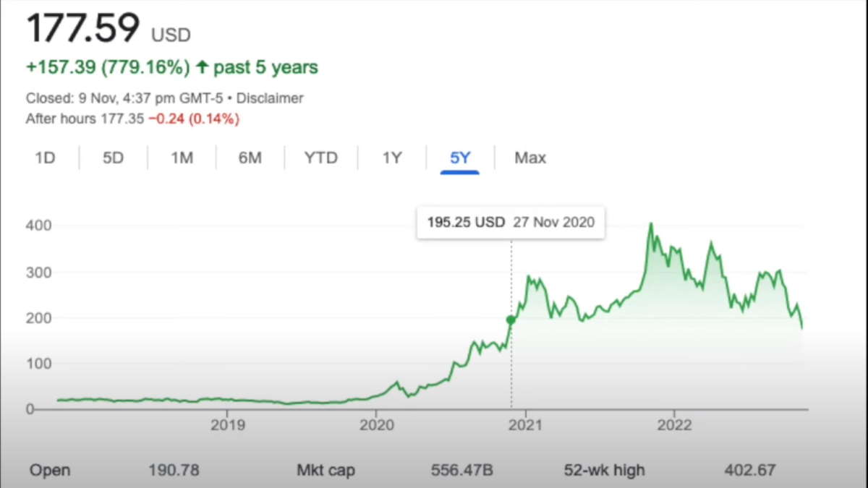Switch to the 1D range tab
Image resolution: width=868 pixels, height=488 pixels.
pyautogui.click(x=45, y=158)
